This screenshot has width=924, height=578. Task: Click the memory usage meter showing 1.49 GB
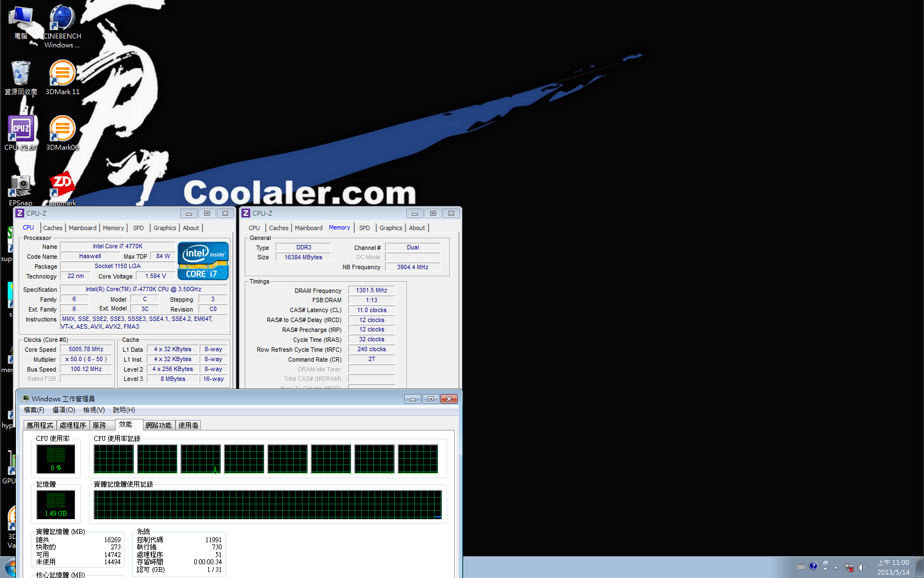tap(56, 505)
